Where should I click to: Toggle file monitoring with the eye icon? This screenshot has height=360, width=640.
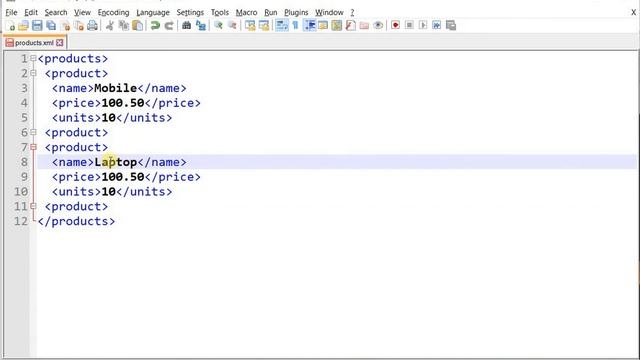click(x=378, y=26)
